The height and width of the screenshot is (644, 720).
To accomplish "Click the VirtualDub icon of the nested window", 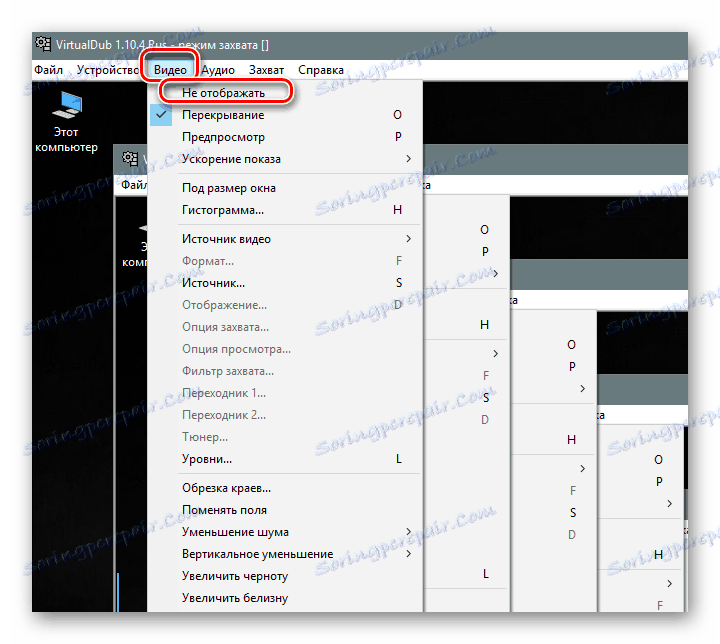I will pos(130,159).
